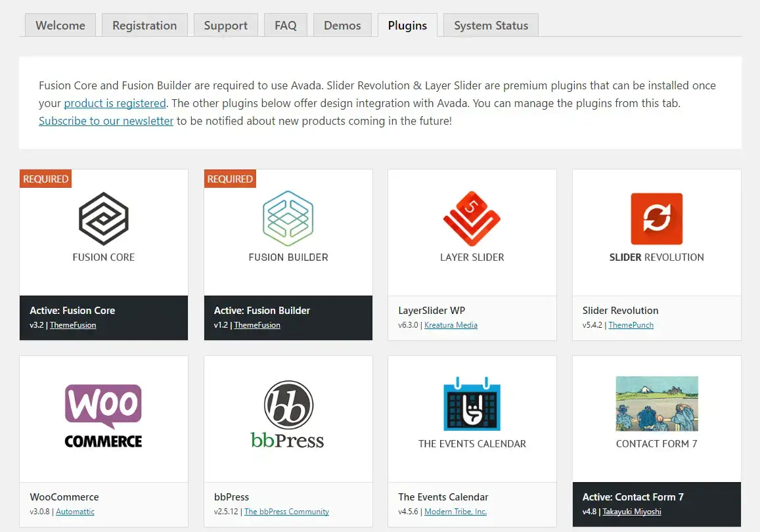Click The Events Calendar icon
This screenshot has height=532, width=760.
click(x=472, y=404)
